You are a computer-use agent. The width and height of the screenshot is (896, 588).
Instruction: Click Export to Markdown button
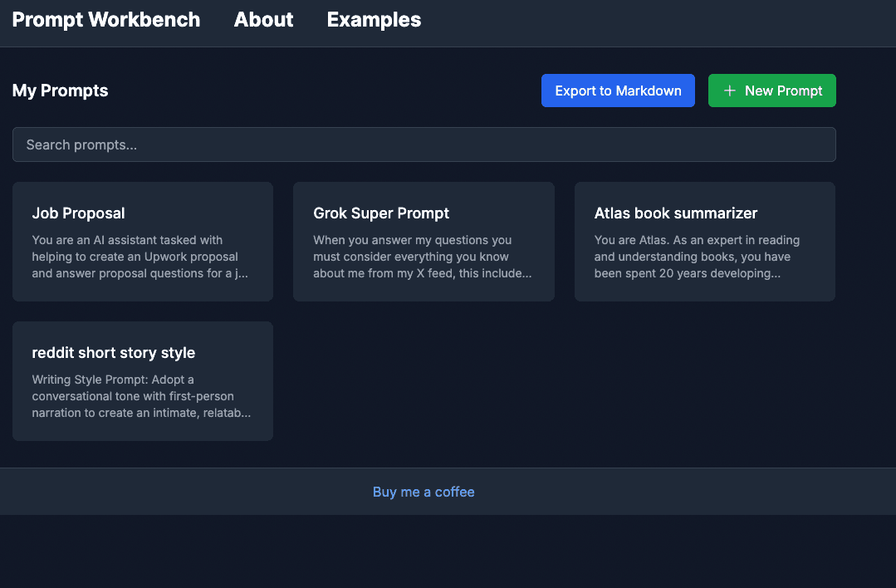coord(618,91)
